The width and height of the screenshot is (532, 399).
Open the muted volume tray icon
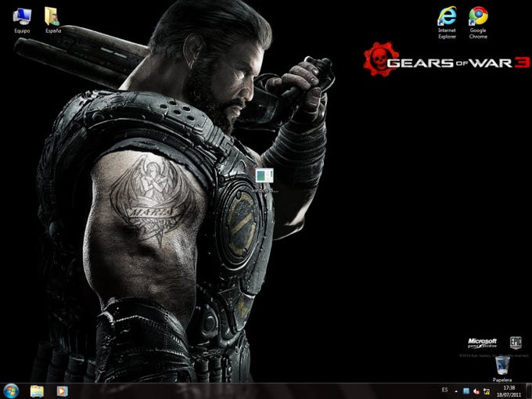tap(476, 391)
